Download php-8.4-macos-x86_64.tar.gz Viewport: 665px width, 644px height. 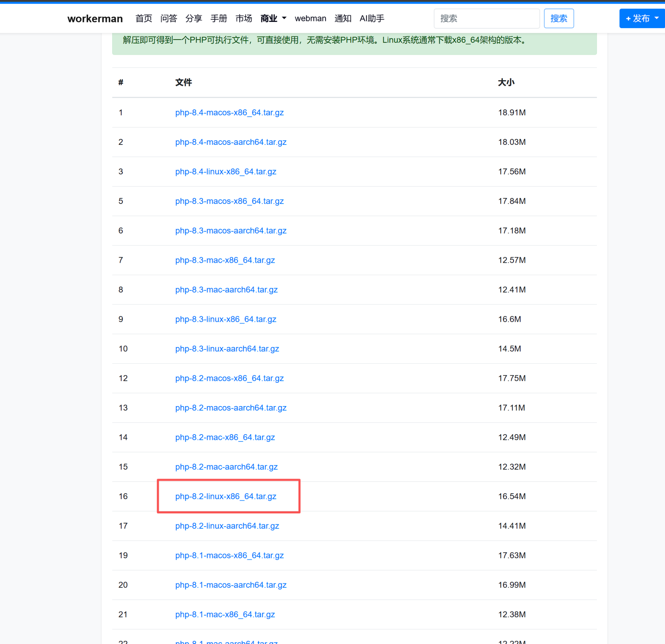(229, 113)
